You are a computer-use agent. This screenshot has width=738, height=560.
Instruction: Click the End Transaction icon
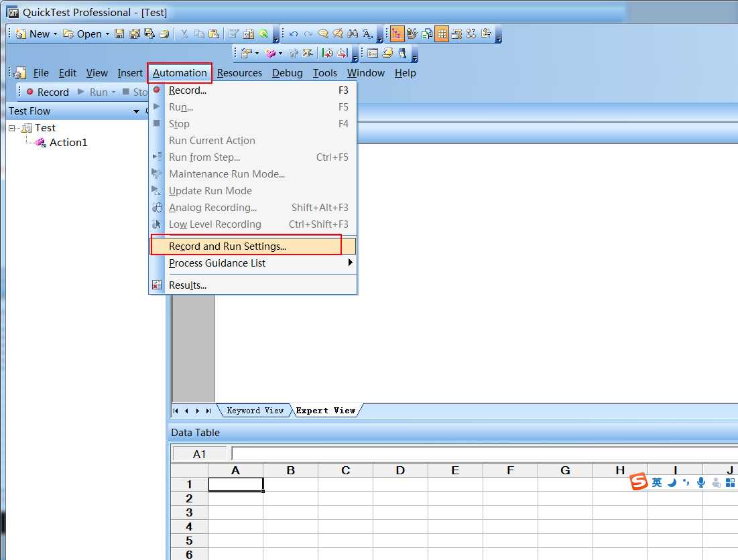pyautogui.click(x=343, y=53)
